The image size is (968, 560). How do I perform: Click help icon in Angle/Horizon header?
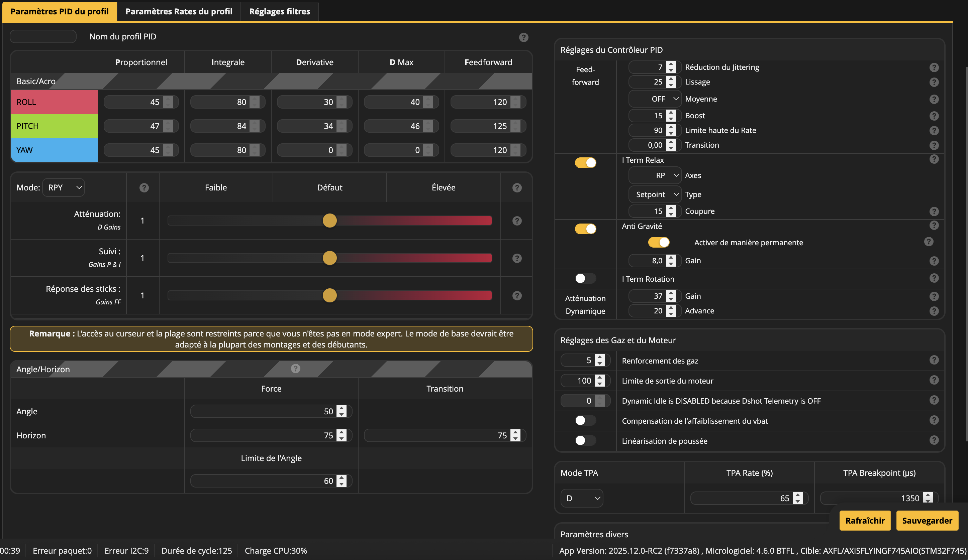click(295, 369)
